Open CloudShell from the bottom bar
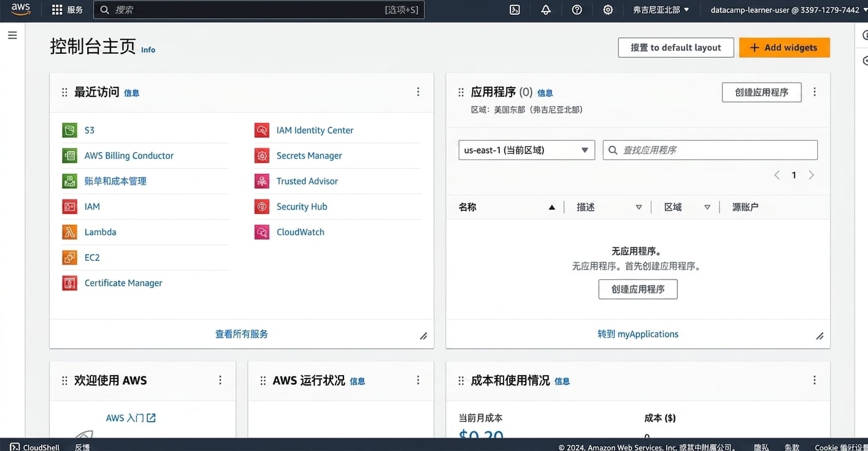 35,447
